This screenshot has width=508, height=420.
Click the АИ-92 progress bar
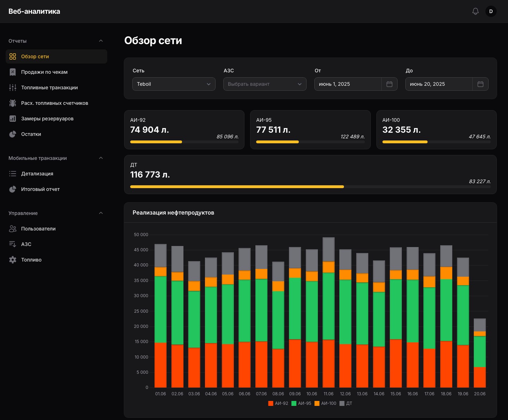tap(184, 142)
